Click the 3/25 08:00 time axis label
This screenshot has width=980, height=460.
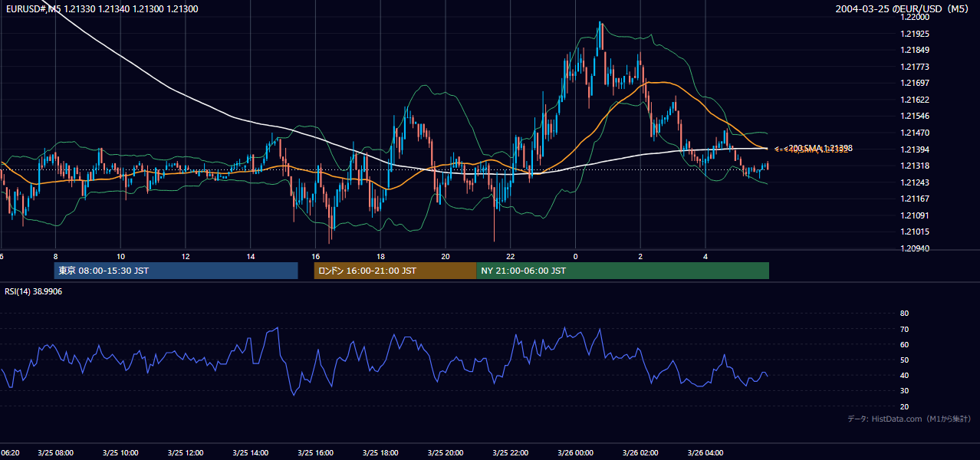click(x=54, y=452)
